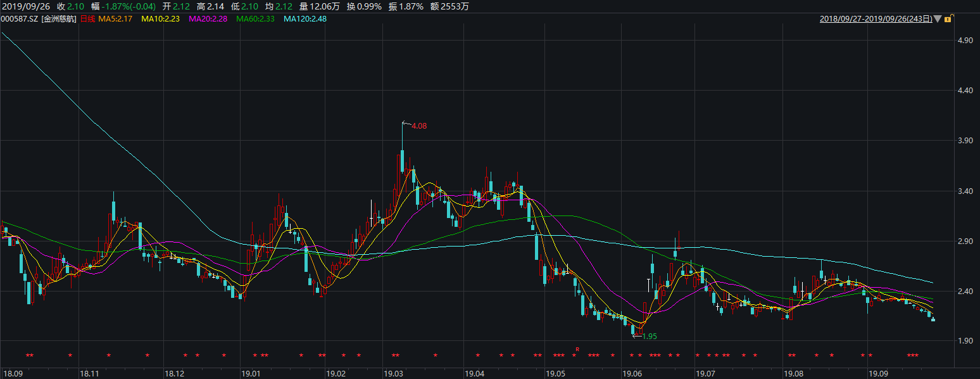Click the orange unlock padlock icon

(x=948, y=19)
